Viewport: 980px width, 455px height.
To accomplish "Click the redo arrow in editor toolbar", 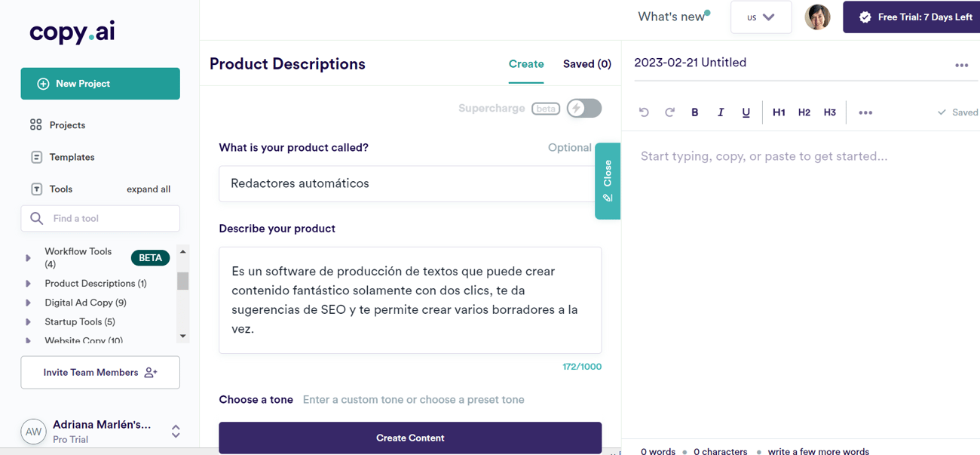I will (x=669, y=112).
